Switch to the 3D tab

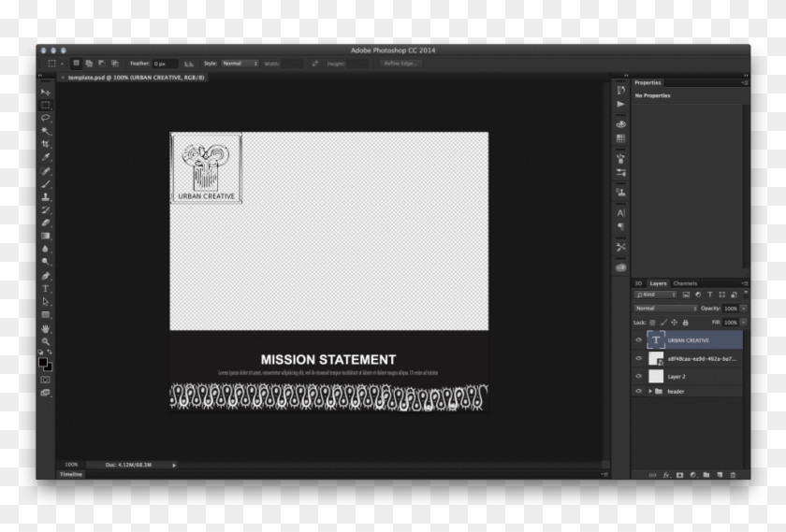coord(638,283)
